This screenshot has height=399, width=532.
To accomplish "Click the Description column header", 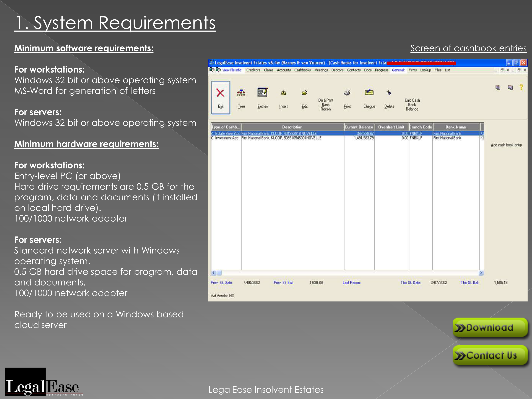I will [x=292, y=127].
